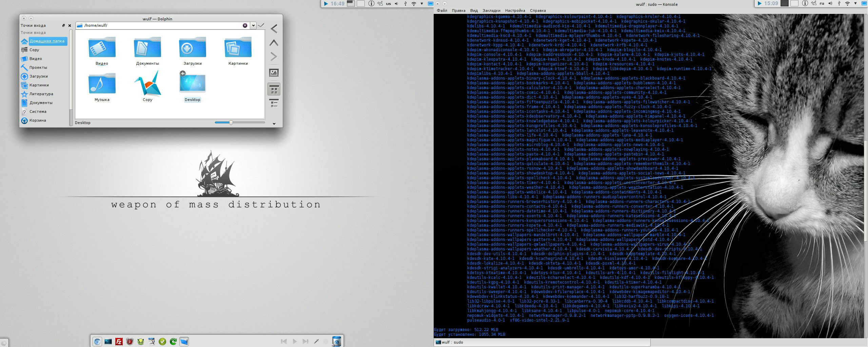Close the Точки входа panel
Screen dimensions: 868x347
[70, 25]
